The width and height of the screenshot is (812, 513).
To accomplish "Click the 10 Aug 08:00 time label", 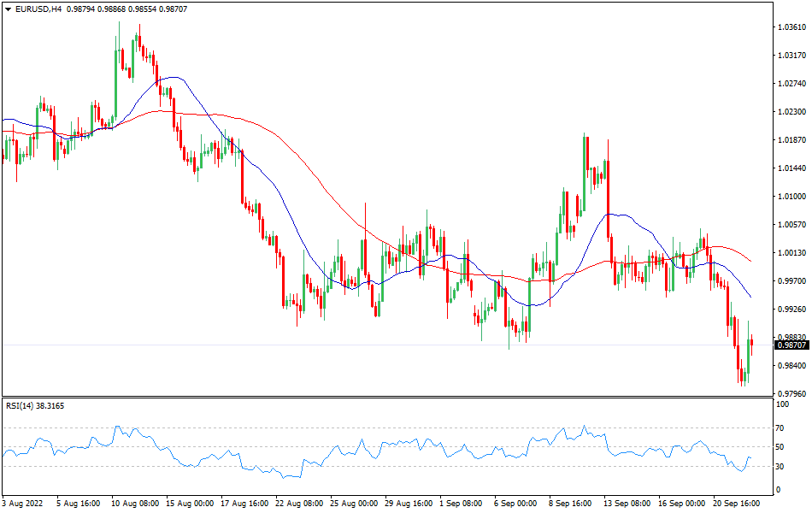I will [x=134, y=504].
